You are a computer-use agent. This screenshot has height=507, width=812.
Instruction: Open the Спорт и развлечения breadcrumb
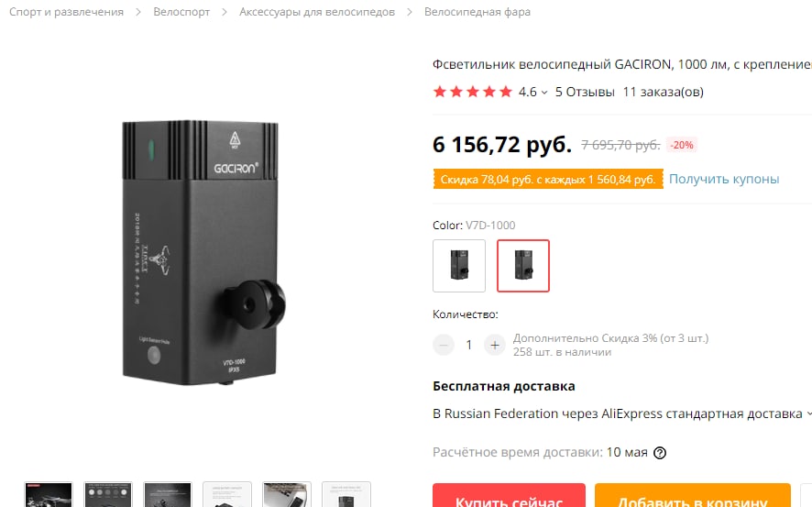[66, 12]
